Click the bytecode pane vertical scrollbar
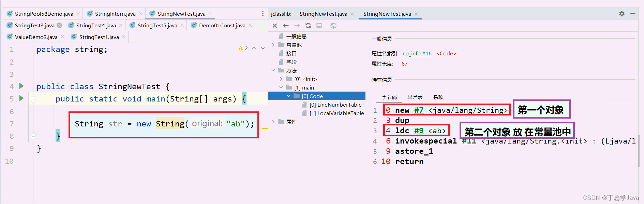Image resolution: width=644 pixels, height=204 pixels. tap(639, 151)
